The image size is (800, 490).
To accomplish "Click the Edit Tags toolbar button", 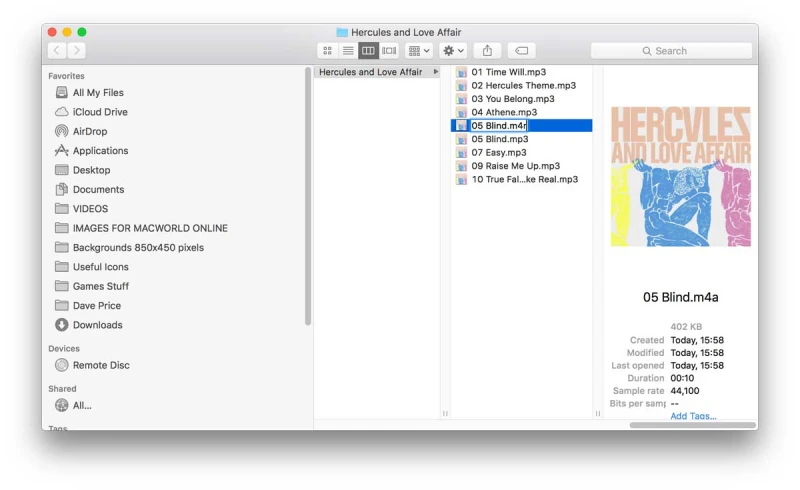I will (521, 50).
